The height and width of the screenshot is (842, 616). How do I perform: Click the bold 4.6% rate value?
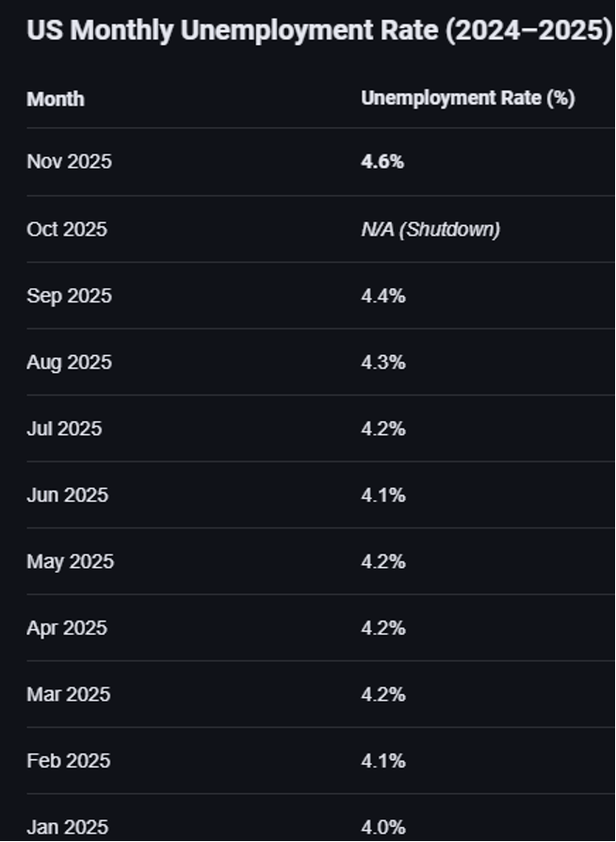coord(382,162)
